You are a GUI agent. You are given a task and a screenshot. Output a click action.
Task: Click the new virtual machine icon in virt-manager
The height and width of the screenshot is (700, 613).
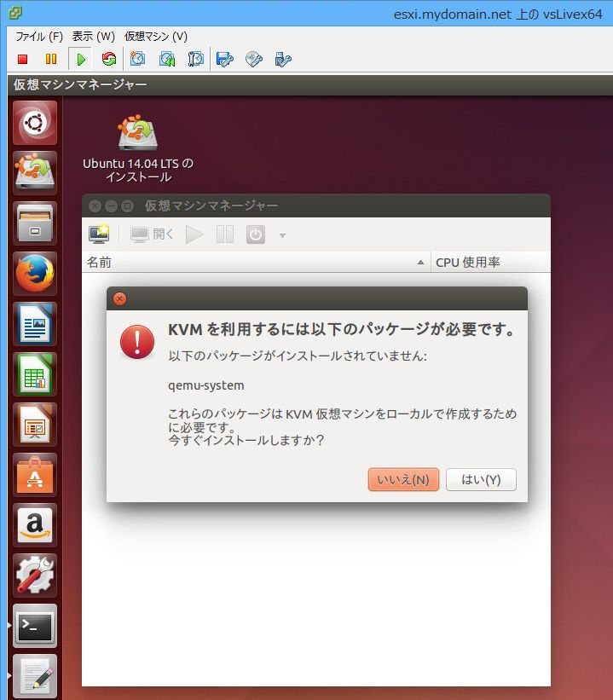(99, 234)
